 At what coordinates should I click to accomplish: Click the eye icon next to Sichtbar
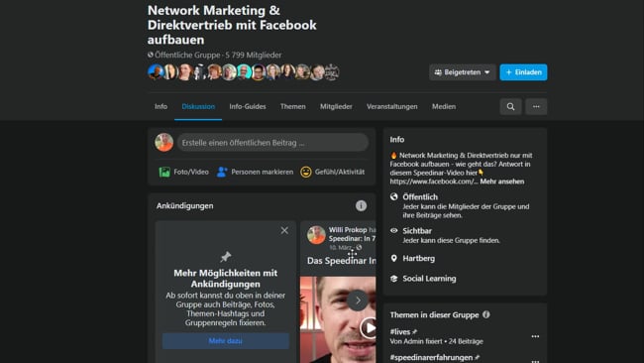tap(394, 231)
